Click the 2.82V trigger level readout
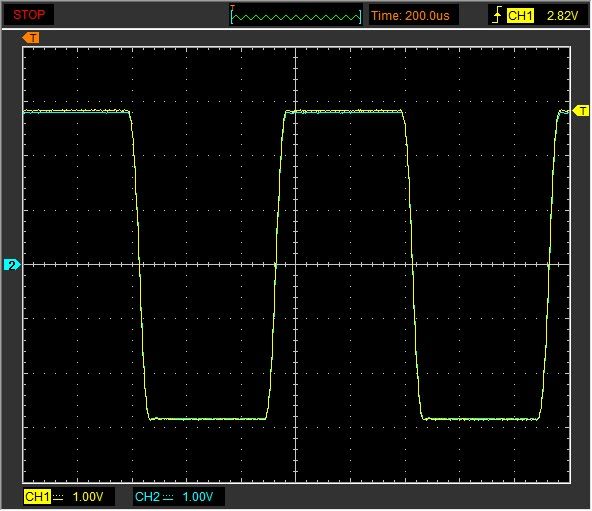592x511 pixels. click(562, 16)
